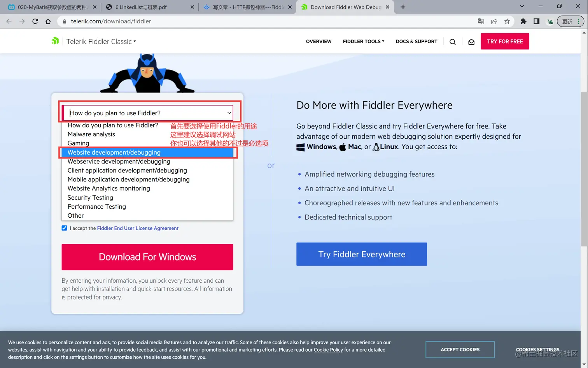Open the tab search chevron
Image resolution: width=588 pixels, height=368 pixels.
click(x=522, y=6)
